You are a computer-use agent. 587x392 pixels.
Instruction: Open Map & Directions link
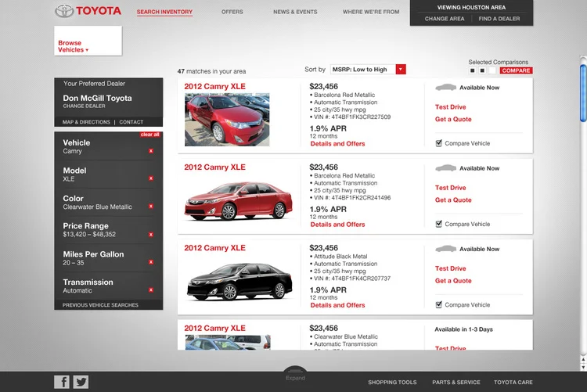point(86,122)
